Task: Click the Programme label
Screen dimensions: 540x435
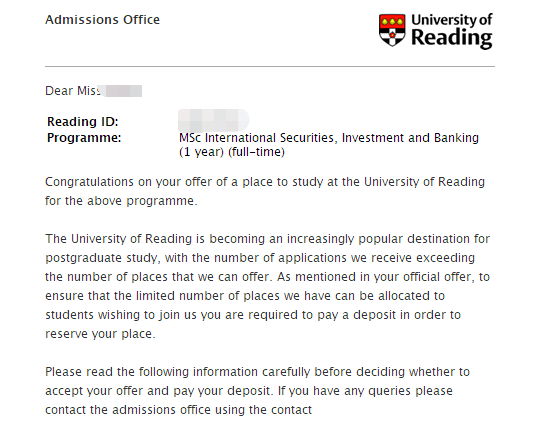Action: [x=84, y=138]
